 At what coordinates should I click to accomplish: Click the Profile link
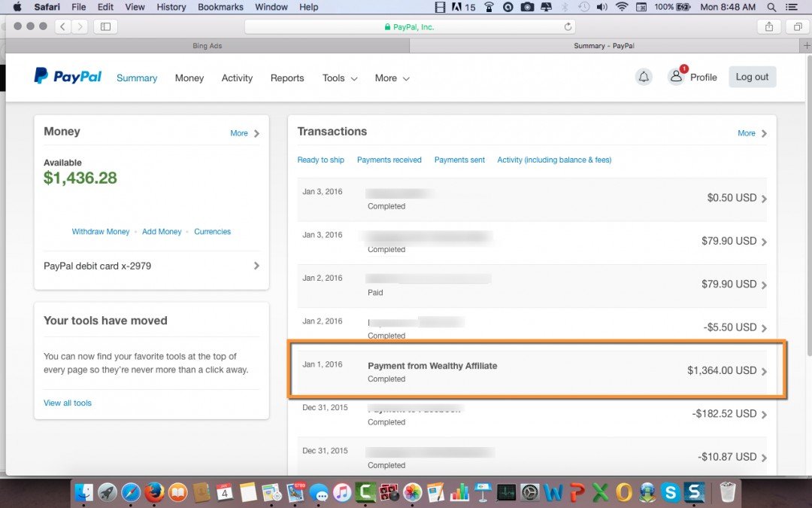point(703,78)
